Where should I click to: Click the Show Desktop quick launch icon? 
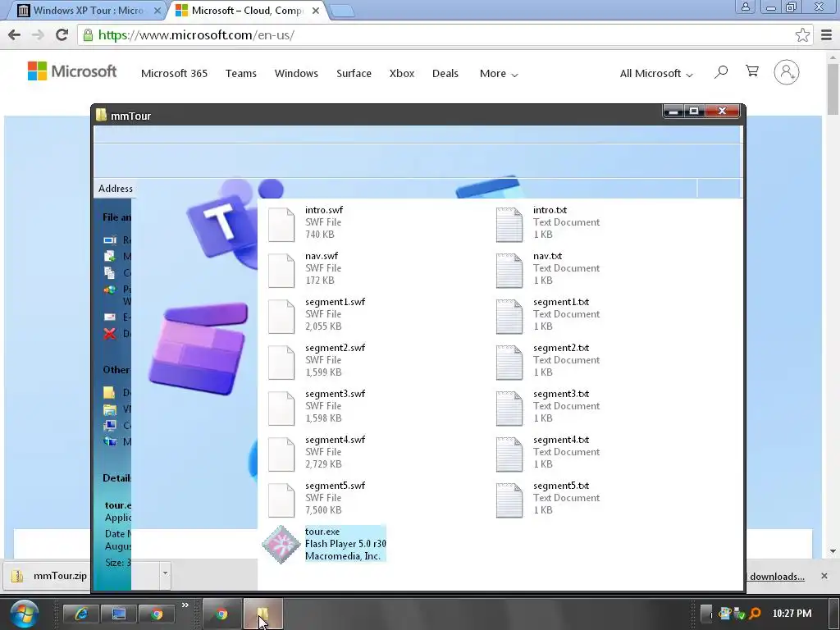pos(118,614)
